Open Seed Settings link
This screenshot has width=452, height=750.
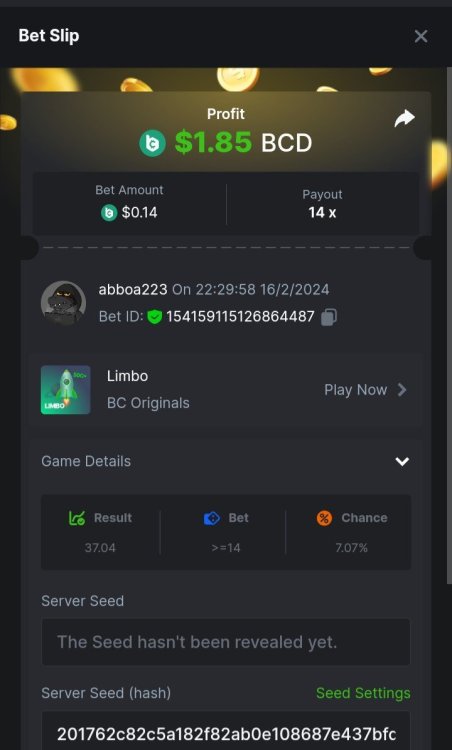(x=363, y=693)
